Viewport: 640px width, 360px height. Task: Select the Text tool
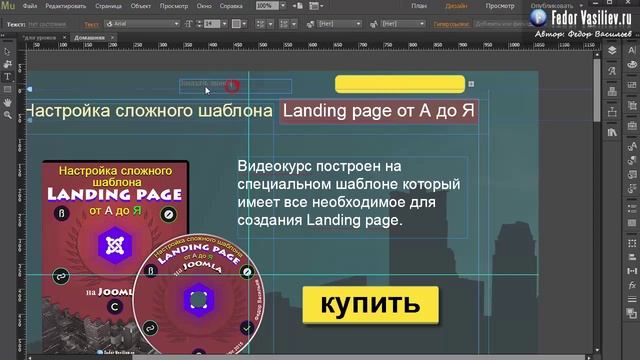point(7,77)
